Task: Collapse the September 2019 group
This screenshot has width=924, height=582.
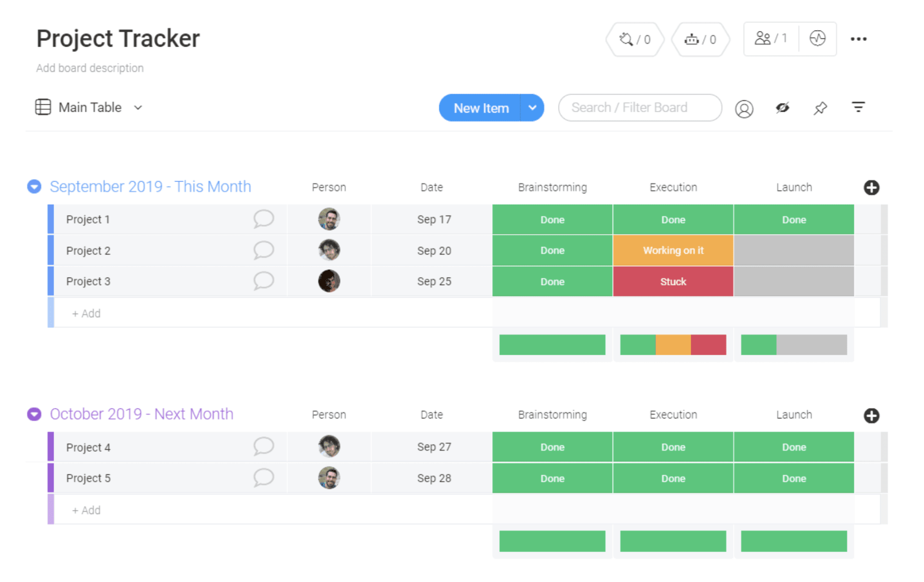Action: (34, 187)
